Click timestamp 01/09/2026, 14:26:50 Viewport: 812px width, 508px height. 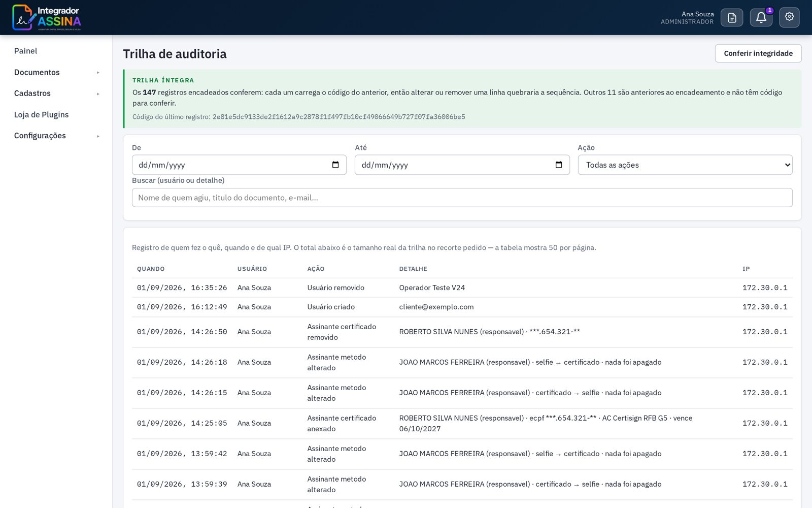[x=182, y=332]
